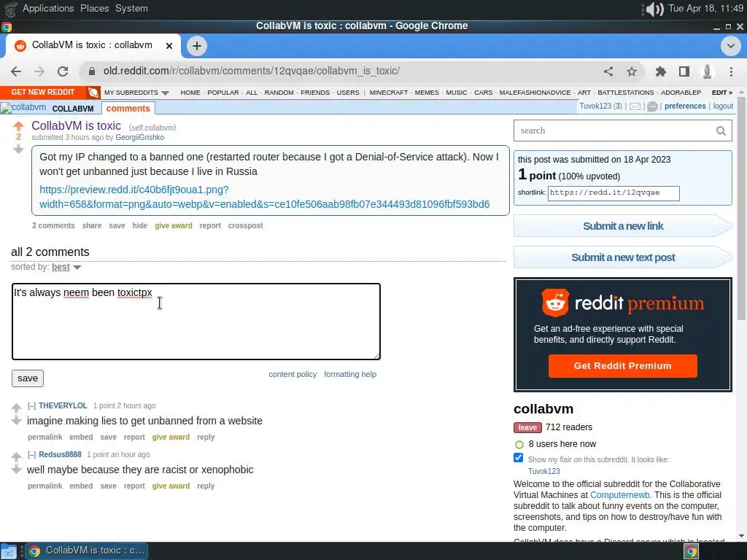Go to RANDOM in subreddit bar
747x560 pixels.
point(279,93)
